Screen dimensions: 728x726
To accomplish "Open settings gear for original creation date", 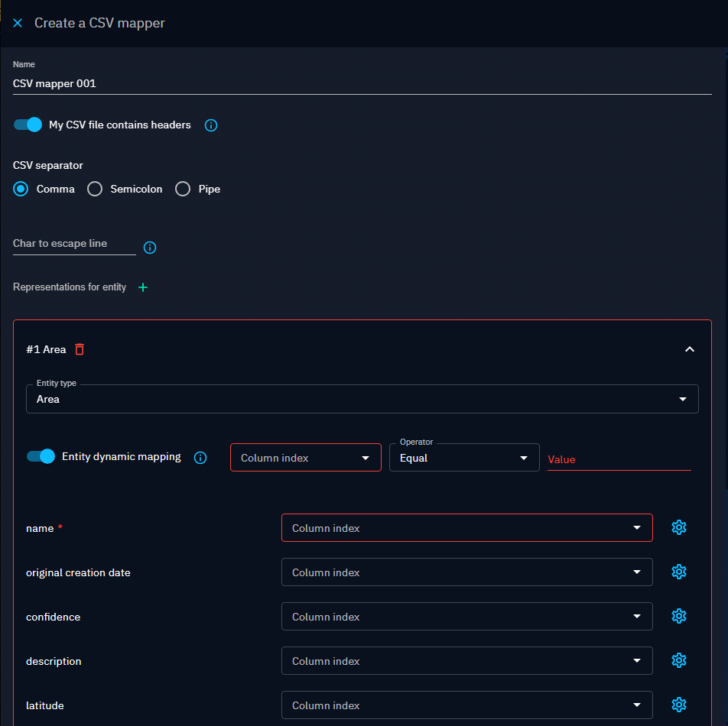I will pyautogui.click(x=678, y=572).
